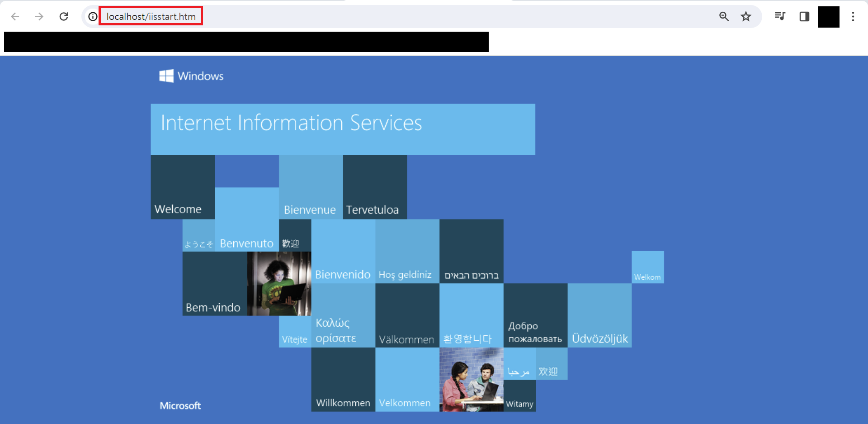
Task: Click the Vítejte tile
Action: pyautogui.click(x=295, y=332)
